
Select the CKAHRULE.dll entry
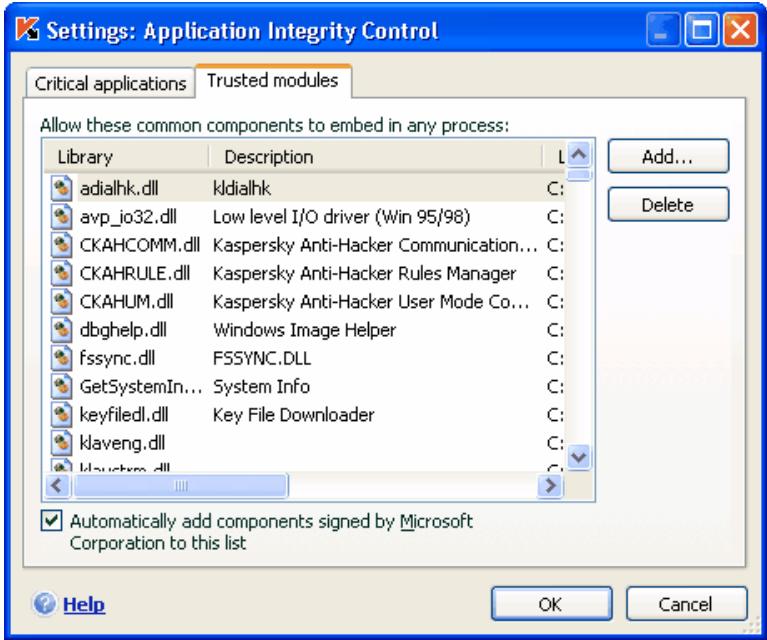[135, 274]
